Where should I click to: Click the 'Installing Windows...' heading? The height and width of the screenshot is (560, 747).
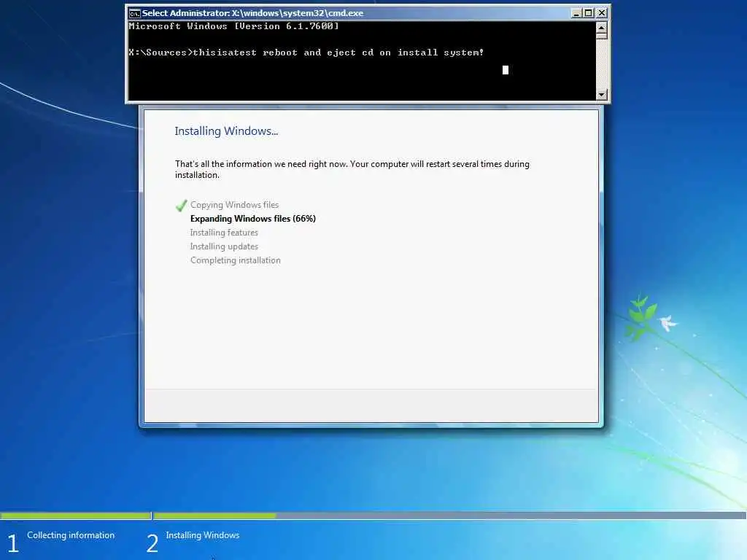point(226,131)
